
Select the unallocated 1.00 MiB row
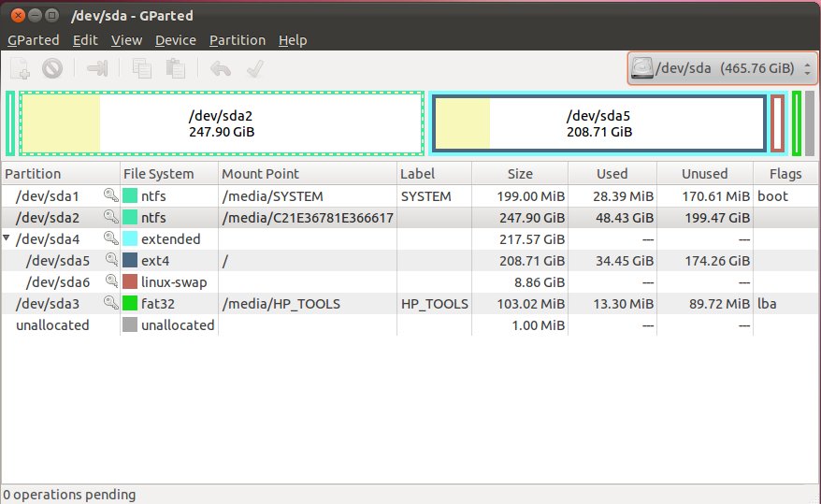pos(410,325)
